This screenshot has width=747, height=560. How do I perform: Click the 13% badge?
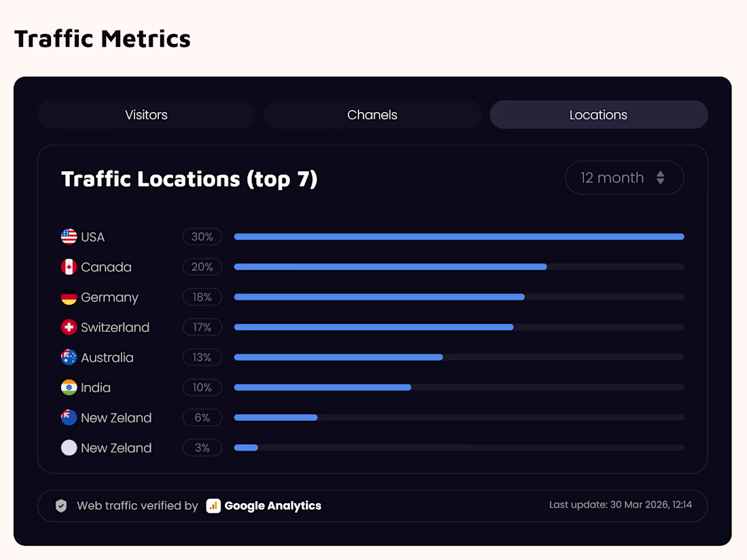202,357
